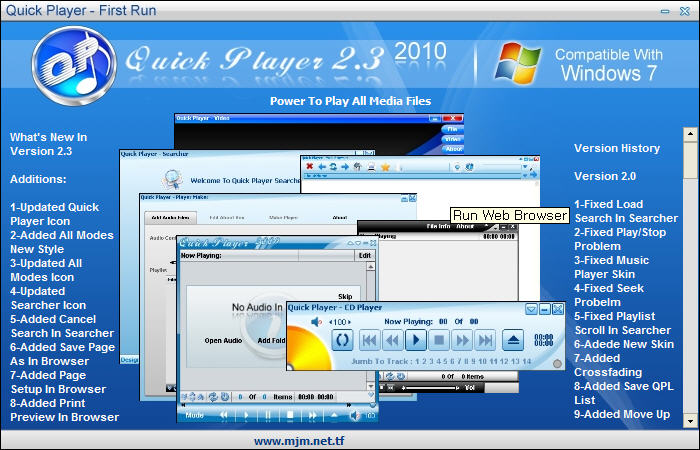This screenshot has height=450, width=700.
Task: Click the repeat arrows icon beside the item counter
Action: 213,396
